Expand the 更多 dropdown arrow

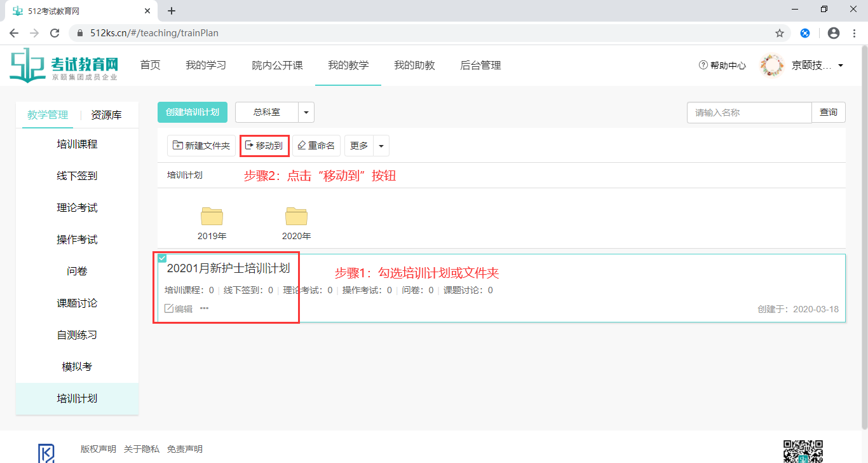[381, 146]
